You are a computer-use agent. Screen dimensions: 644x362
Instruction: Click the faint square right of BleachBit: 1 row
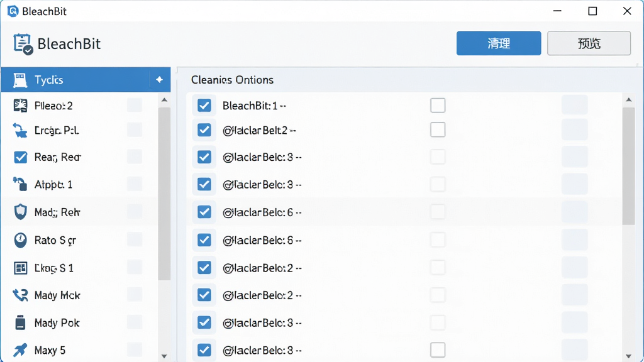(575, 105)
